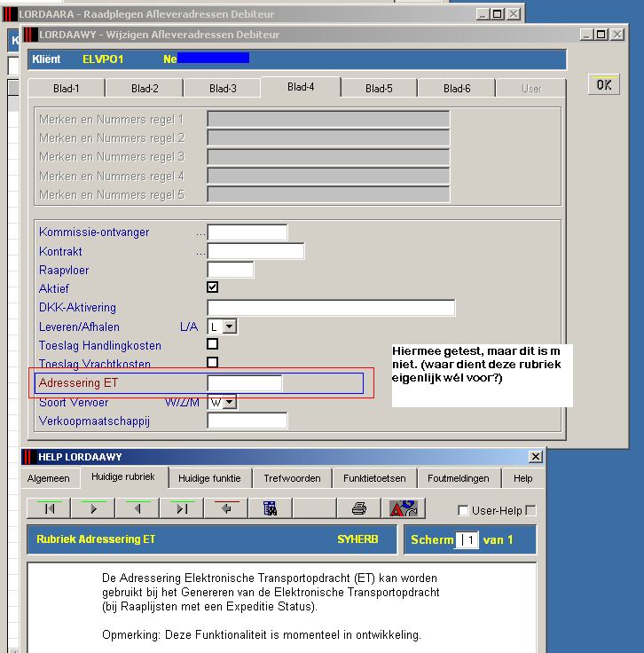Screen dimensions: 644x653
Task: Minimize the LORDAAWY window
Action: (586, 35)
